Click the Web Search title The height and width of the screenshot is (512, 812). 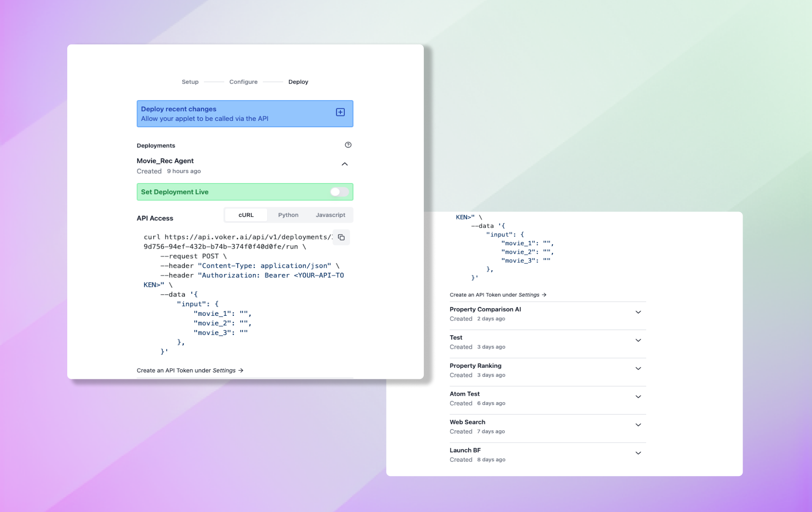pyautogui.click(x=467, y=422)
